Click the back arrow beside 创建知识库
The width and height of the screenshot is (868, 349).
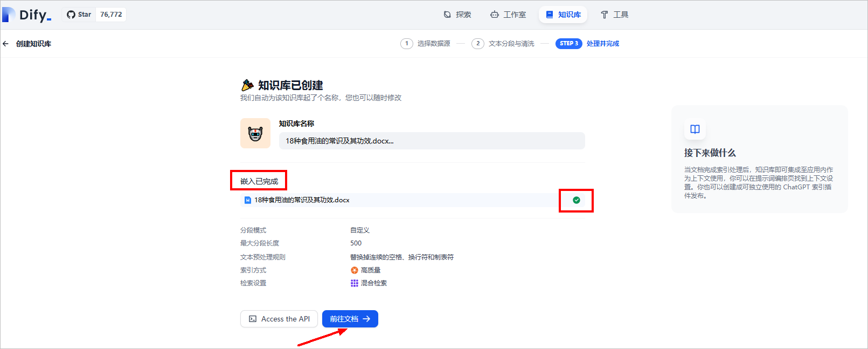tap(5, 44)
